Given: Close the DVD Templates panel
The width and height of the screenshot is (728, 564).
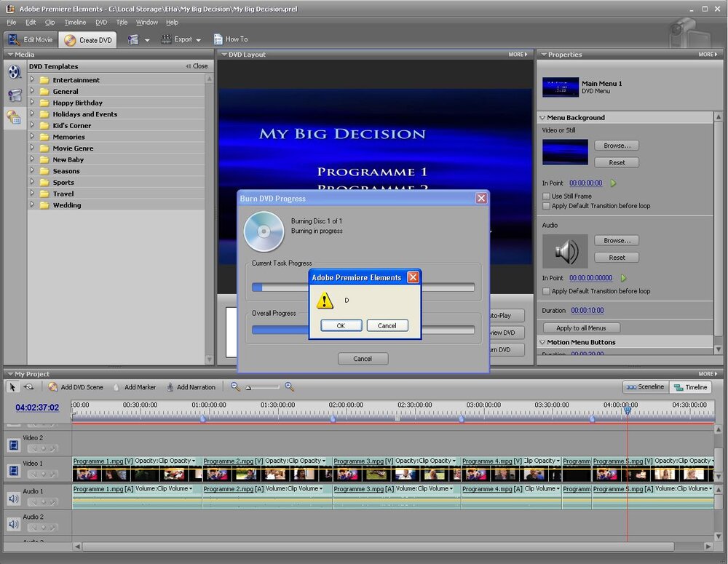Looking at the screenshot, I should tap(197, 66).
